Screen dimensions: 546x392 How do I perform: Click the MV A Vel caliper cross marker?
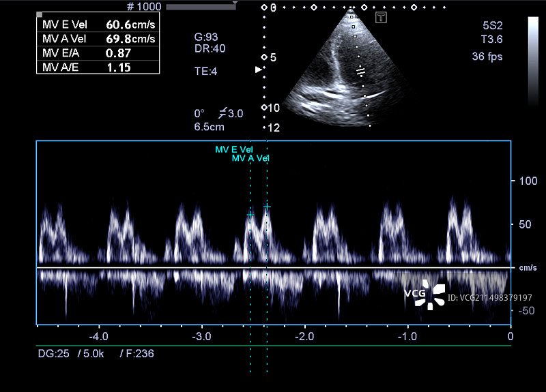coord(267,206)
